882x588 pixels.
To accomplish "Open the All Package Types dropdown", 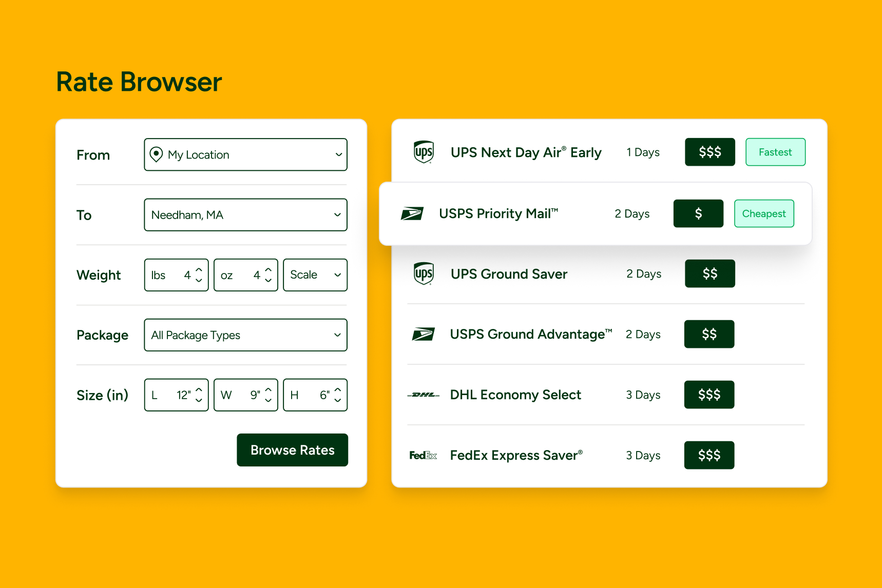I will pyautogui.click(x=245, y=335).
